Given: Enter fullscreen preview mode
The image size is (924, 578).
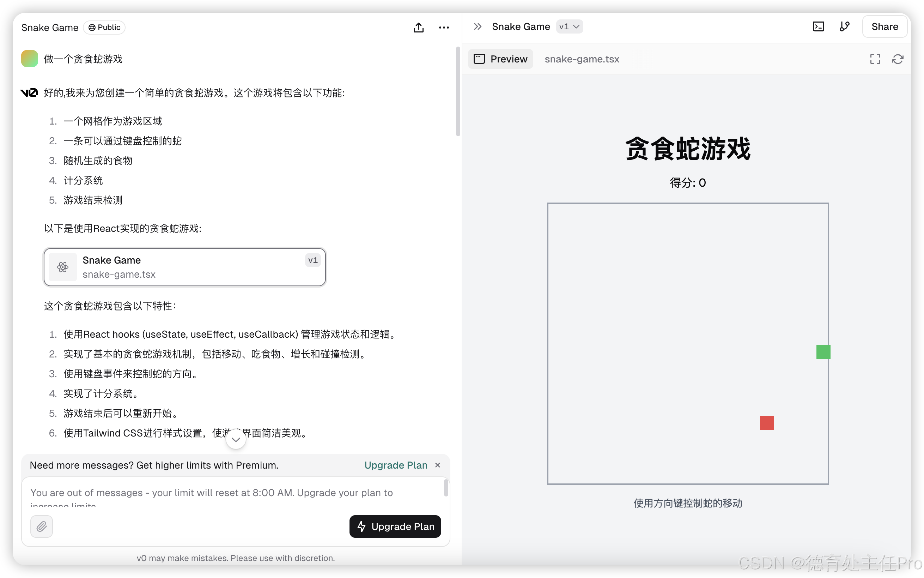Looking at the screenshot, I should tap(875, 59).
